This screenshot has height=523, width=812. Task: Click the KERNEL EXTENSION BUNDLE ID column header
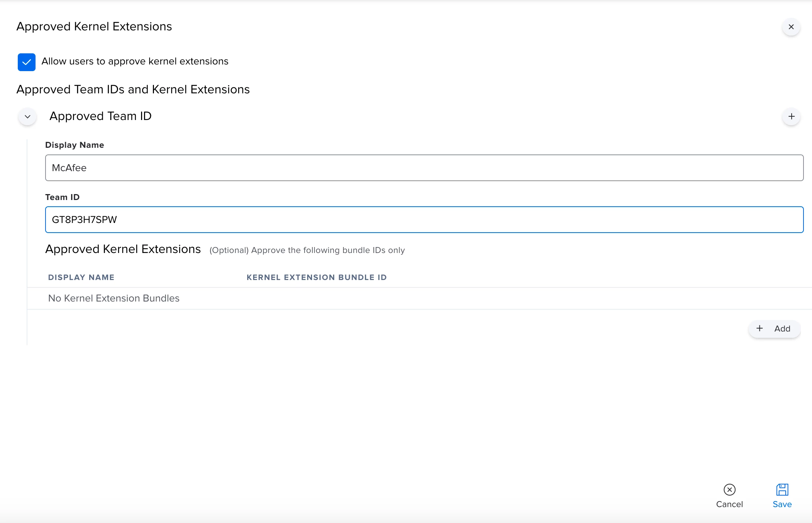(x=316, y=277)
